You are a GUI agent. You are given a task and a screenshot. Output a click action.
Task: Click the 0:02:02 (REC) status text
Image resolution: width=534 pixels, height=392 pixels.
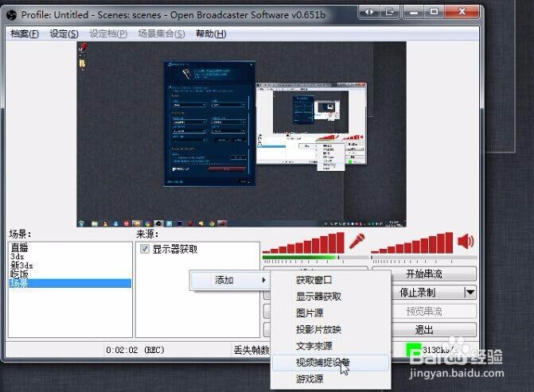click(x=134, y=350)
